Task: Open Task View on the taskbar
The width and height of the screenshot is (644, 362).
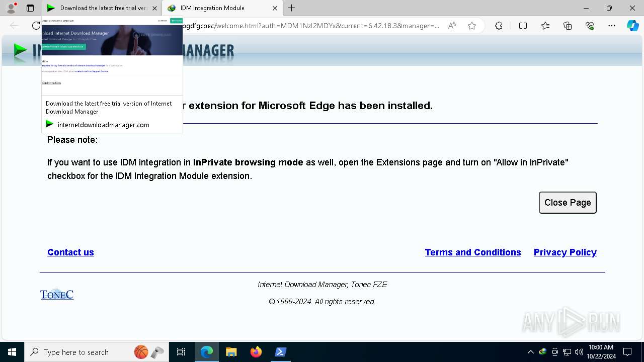Action: coord(181,352)
